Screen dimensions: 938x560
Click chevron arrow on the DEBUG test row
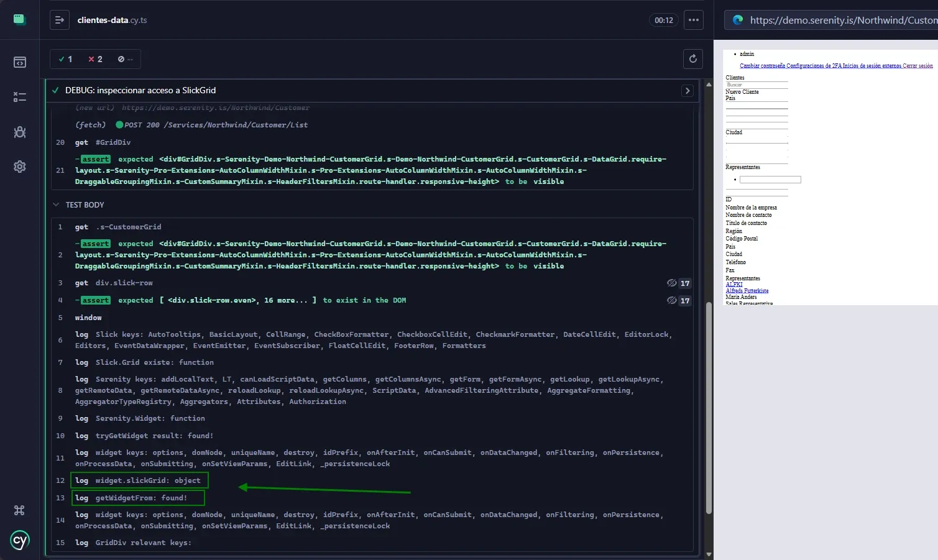click(687, 91)
